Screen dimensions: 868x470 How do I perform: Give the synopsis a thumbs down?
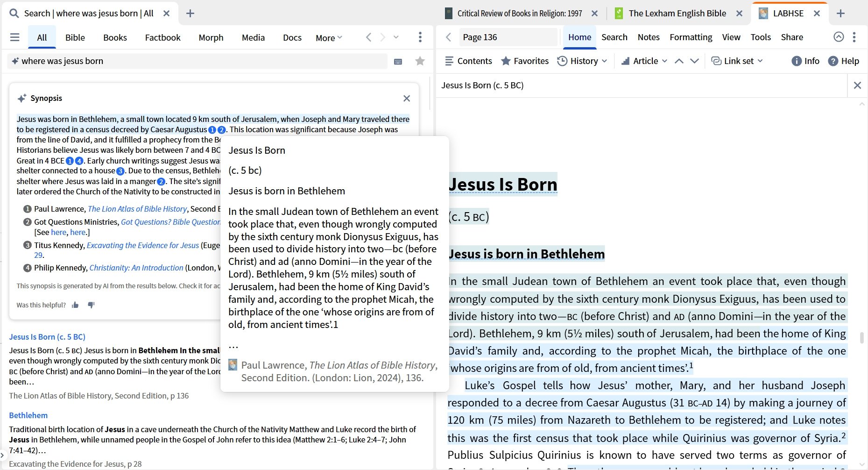pos(91,305)
